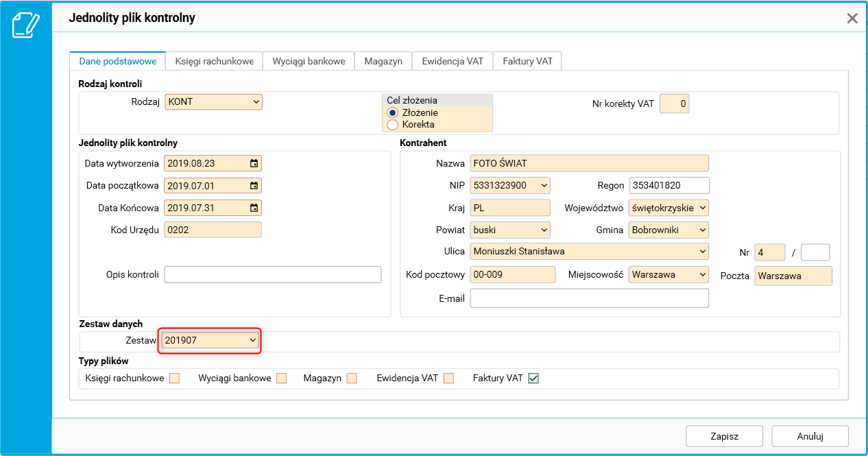Go to the Magazyn tab
Screen dimensions: 868x456
383,61
